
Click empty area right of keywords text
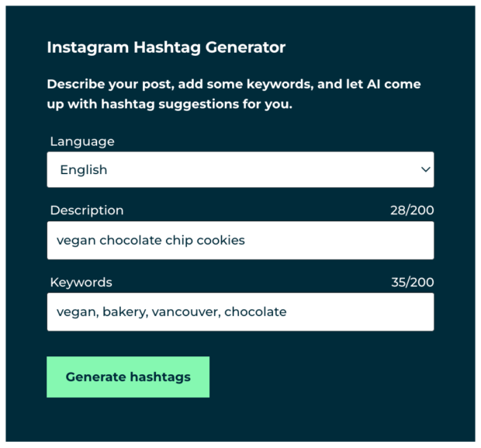tap(359, 311)
